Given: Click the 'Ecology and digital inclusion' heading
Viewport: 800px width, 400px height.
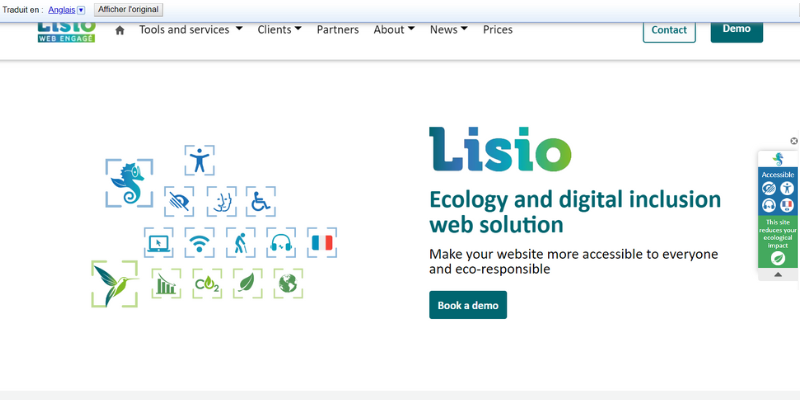Looking at the screenshot, I should click(x=575, y=212).
